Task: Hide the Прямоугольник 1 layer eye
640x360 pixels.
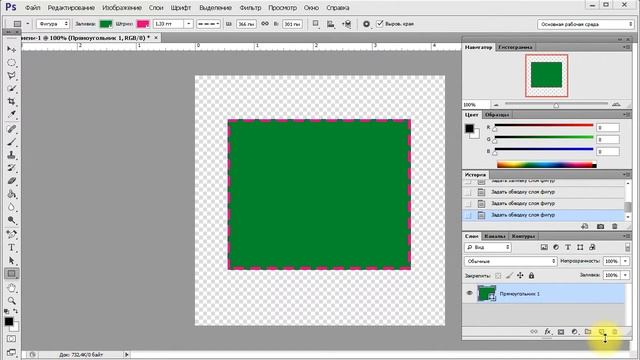Action: click(x=469, y=293)
